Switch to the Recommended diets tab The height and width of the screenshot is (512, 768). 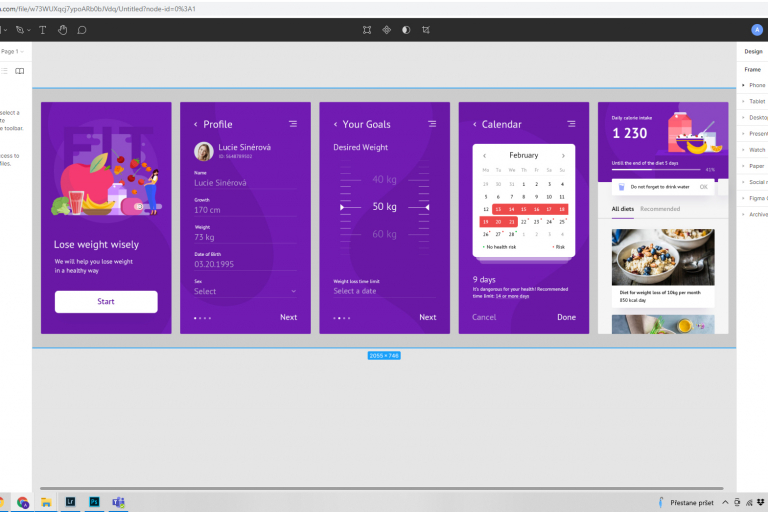pyautogui.click(x=660, y=209)
